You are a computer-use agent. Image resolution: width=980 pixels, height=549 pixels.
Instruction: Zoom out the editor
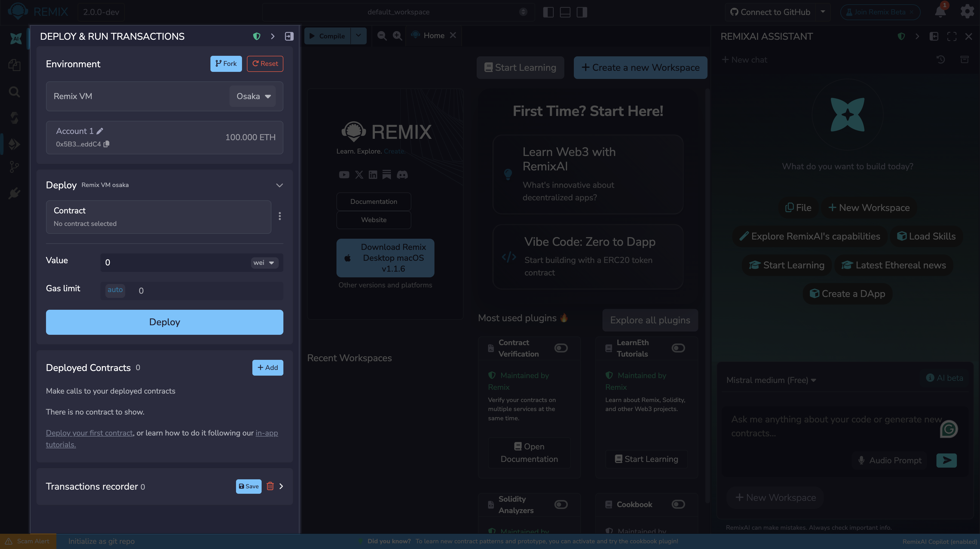[382, 36]
